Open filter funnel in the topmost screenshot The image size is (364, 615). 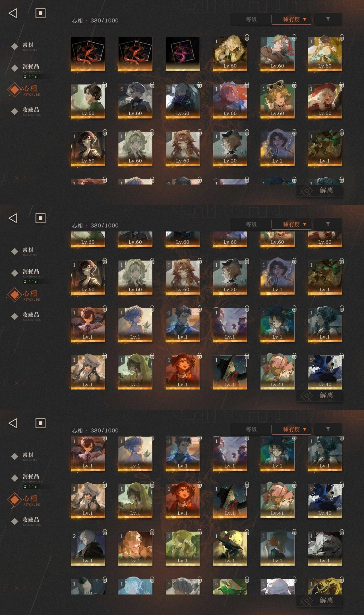pyautogui.click(x=328, y=19)
